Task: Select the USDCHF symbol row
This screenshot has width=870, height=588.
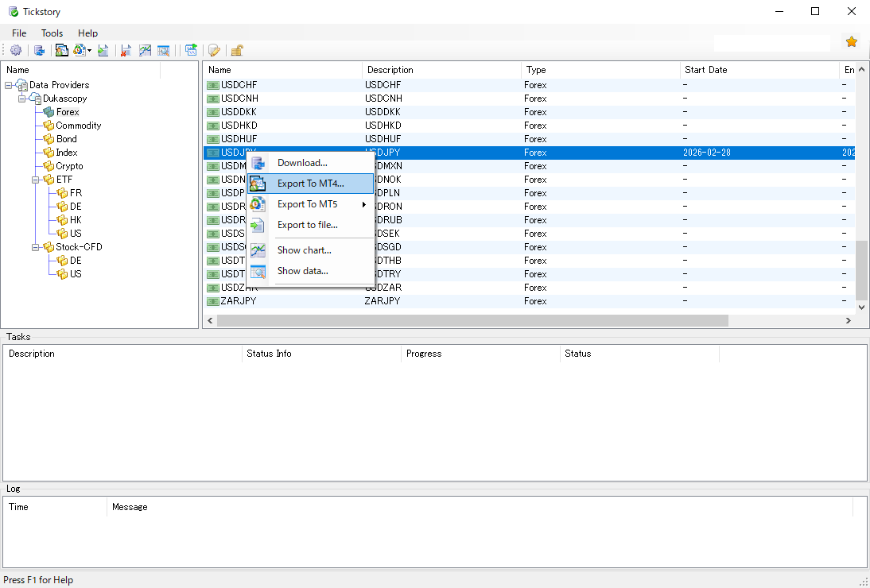Action: click(x=529, y=85)
